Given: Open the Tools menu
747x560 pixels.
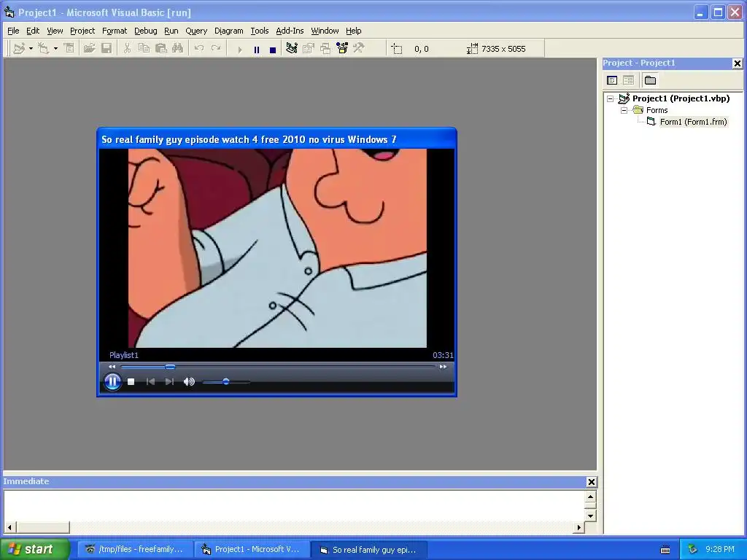Looking at the screenshot, I should point(260,31).
